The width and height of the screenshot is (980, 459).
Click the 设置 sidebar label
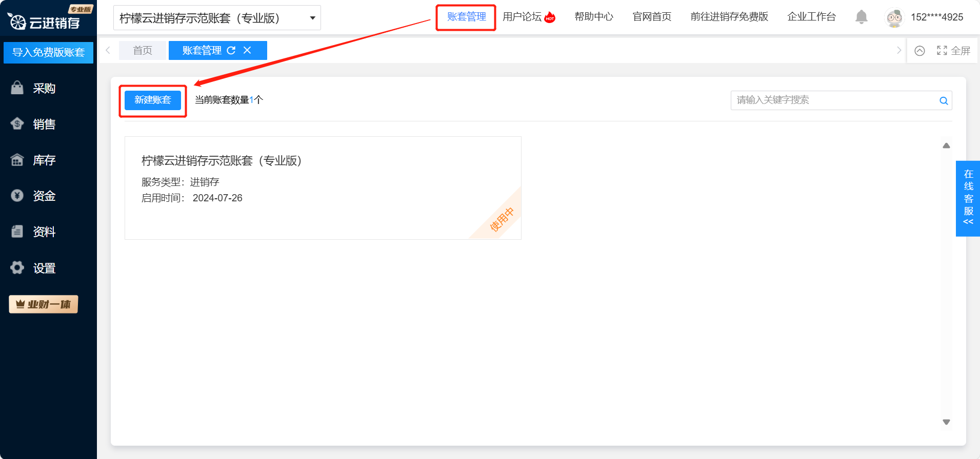(44, 268)
